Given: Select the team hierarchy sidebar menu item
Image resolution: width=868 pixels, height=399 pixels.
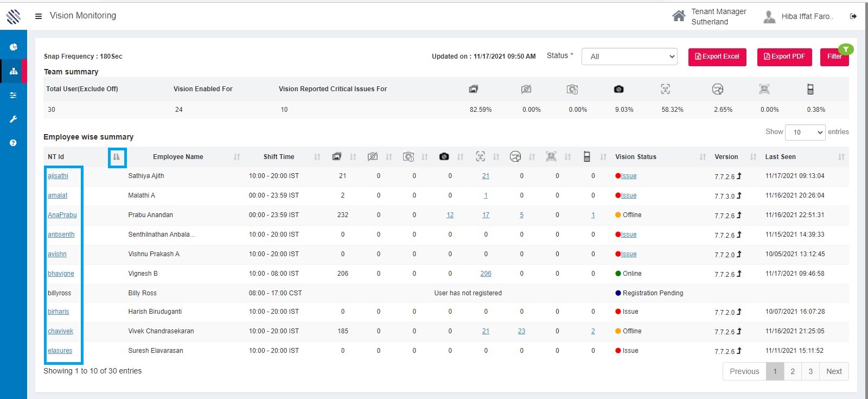Looking at the screenshot, I should click(14, 71).
